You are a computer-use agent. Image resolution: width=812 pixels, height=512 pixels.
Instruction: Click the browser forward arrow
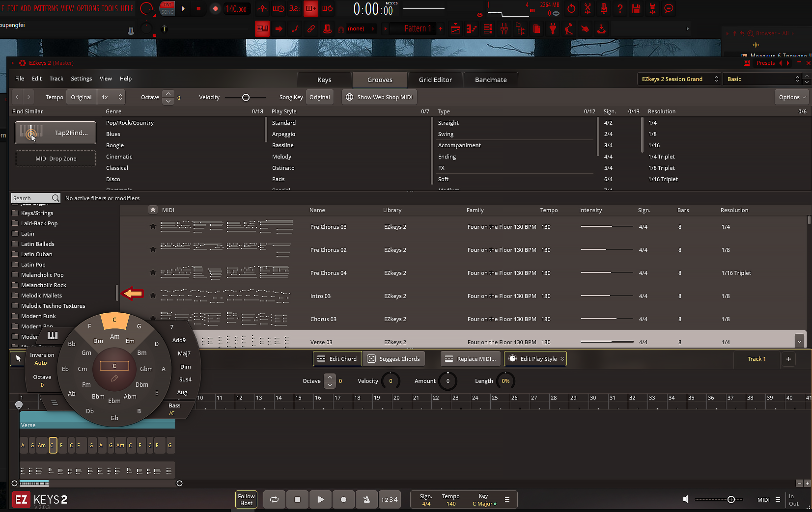pos(28,97)
